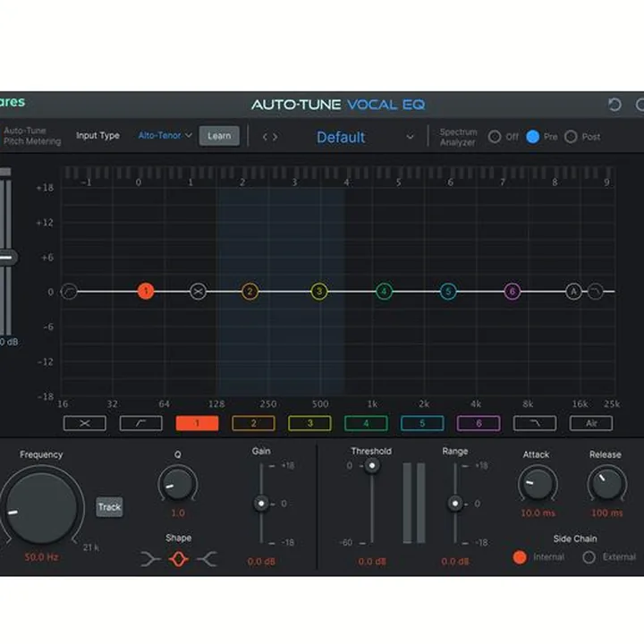
Task: Click the Q value 1.0
Action: click(178, 513)
